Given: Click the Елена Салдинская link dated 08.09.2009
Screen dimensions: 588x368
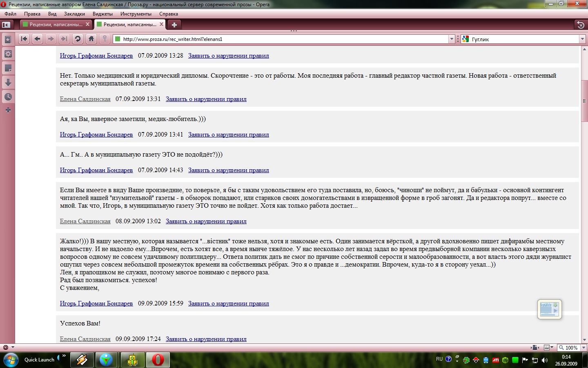Looking at the screenshot, I should point(85,221).
